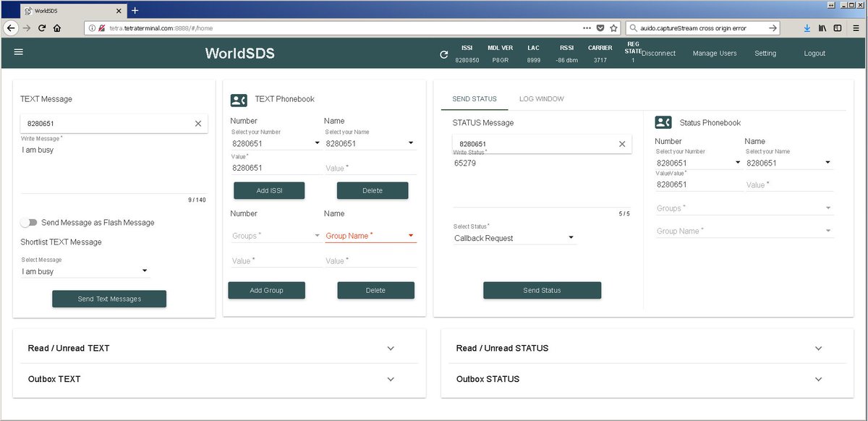
Task: Click the browser address bar URL
Action: 161,27
